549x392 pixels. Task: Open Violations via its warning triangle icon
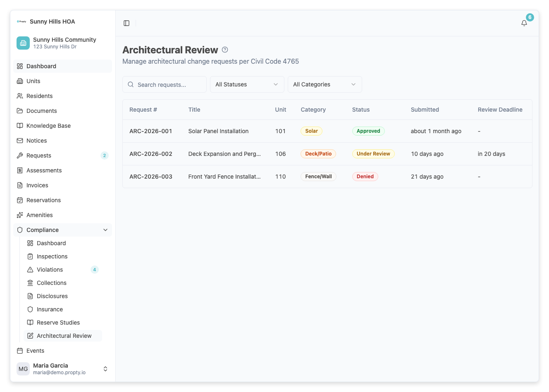pos(30,270)
